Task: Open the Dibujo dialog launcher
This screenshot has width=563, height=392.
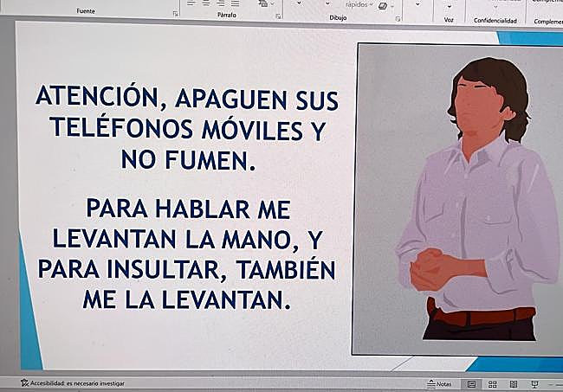Action: click(x=398, y=19)
